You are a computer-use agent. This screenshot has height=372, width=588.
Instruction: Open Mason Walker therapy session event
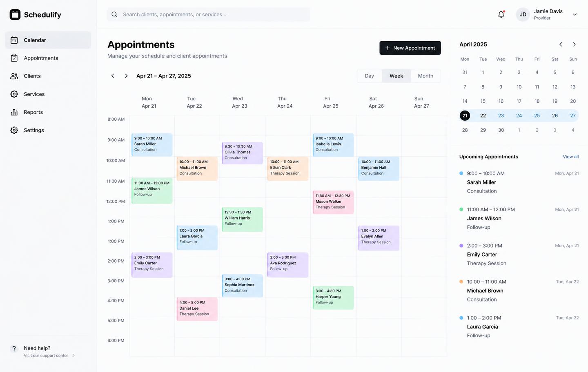pos(333,202)
